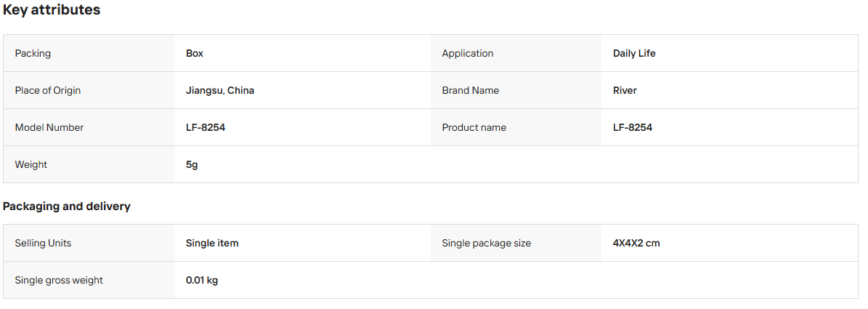868x309 pixels.
Task: Select the Application label cell
Action: (516, 53)
